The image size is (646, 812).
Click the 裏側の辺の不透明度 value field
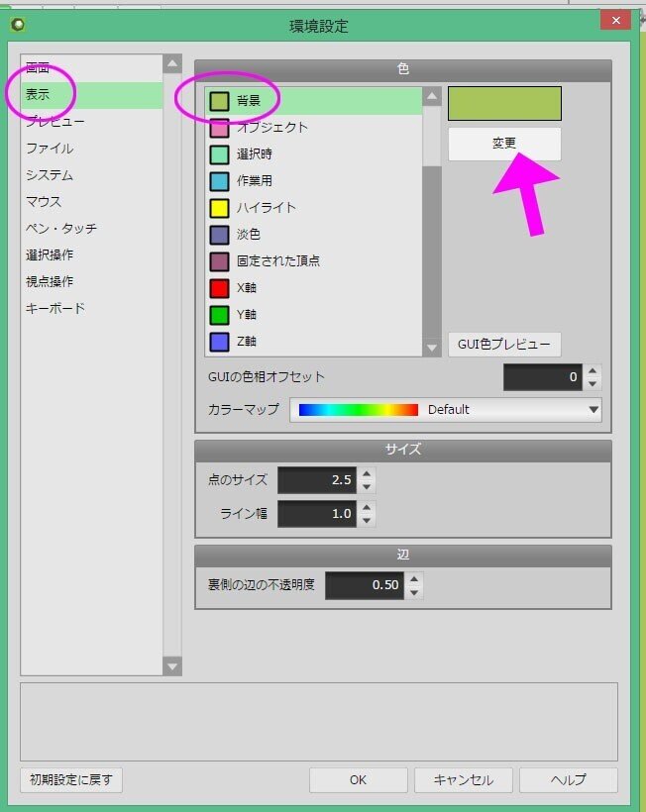point(365,585)
